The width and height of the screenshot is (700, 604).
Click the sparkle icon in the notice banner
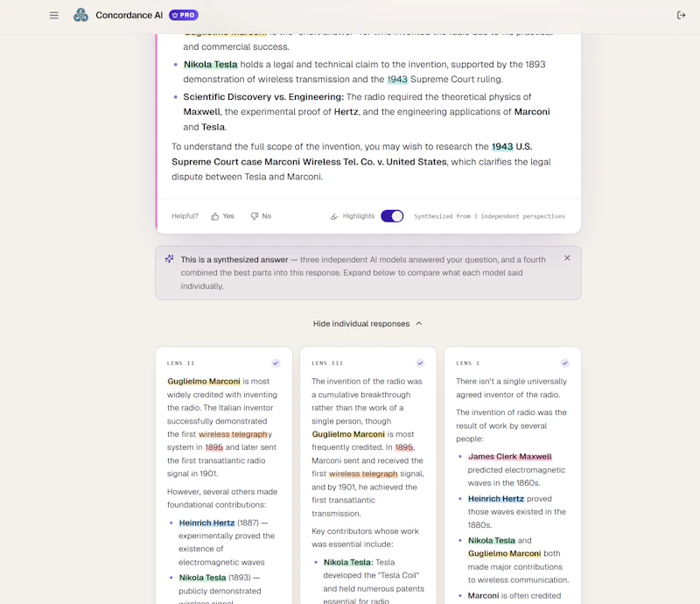coord(169,258)
